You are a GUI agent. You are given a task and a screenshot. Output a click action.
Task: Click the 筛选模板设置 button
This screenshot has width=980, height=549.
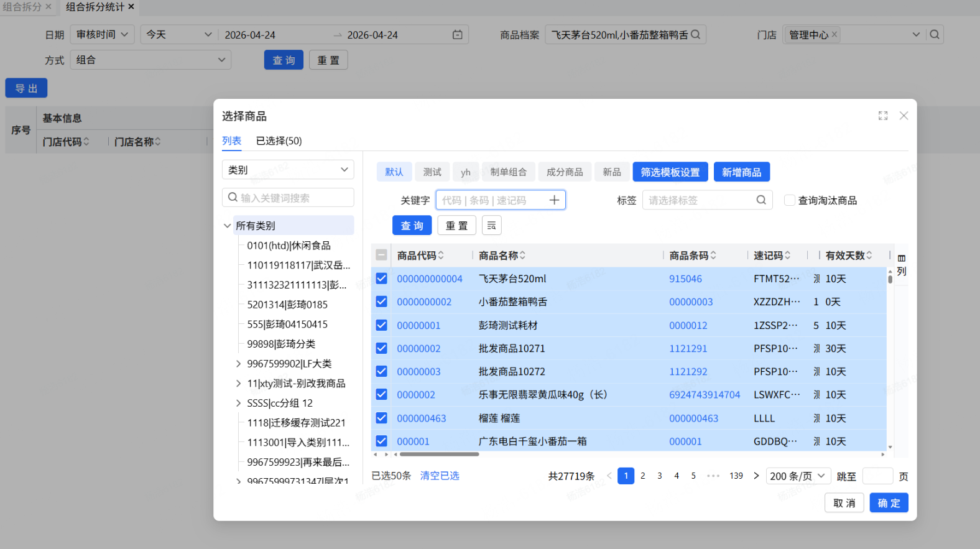[x=670, y=172]
